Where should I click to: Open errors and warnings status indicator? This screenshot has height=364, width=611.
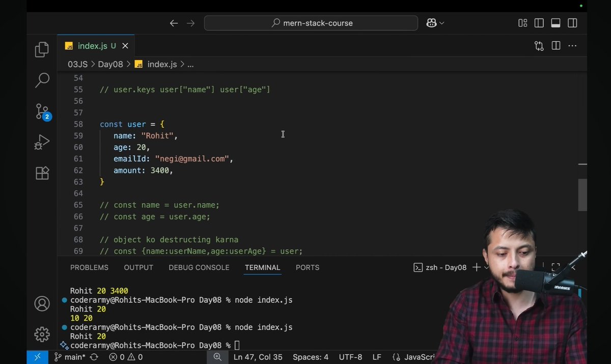coord(126,357)
